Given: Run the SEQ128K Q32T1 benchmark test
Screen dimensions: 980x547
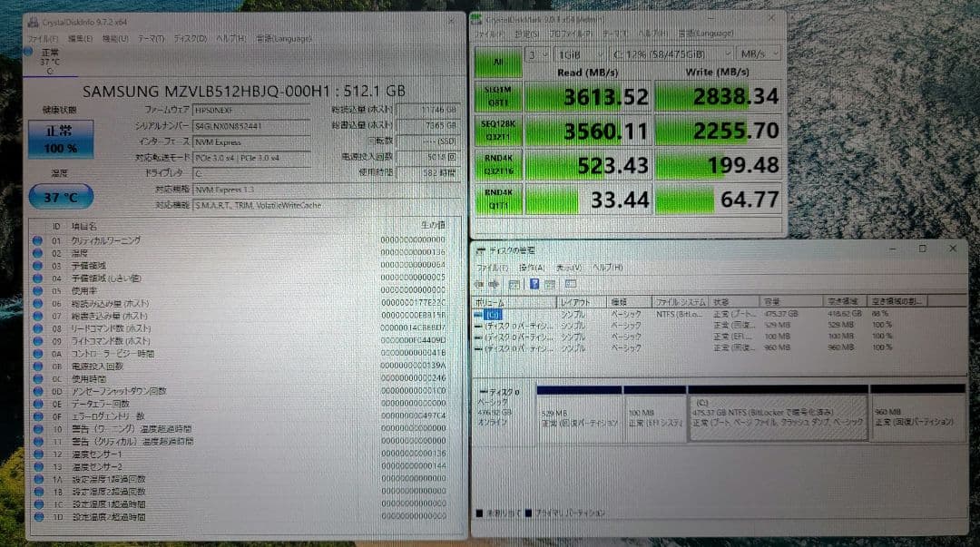Looking at the screenshot, I should 498,130.
